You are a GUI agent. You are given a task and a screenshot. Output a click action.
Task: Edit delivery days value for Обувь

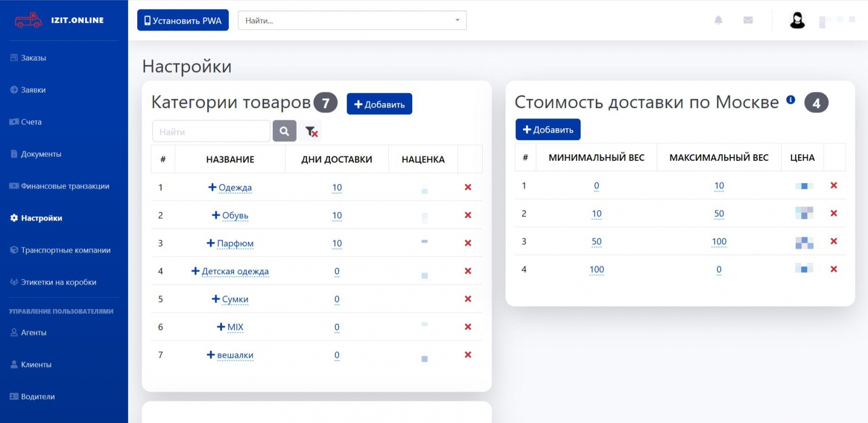click(337, 215)
